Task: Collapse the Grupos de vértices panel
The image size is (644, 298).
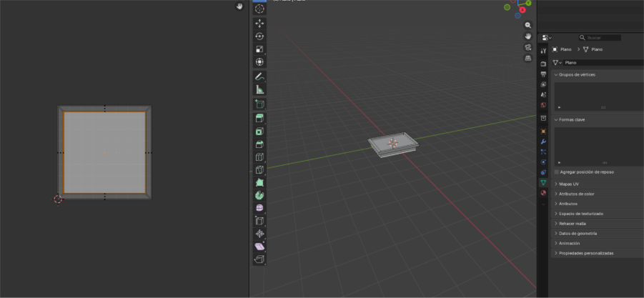Action: (577, 74)
